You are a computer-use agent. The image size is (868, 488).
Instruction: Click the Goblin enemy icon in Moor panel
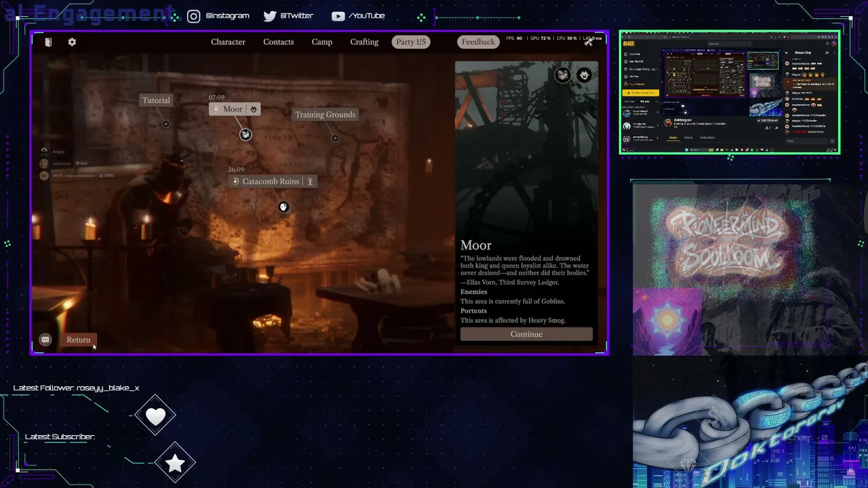coord(584,75)
